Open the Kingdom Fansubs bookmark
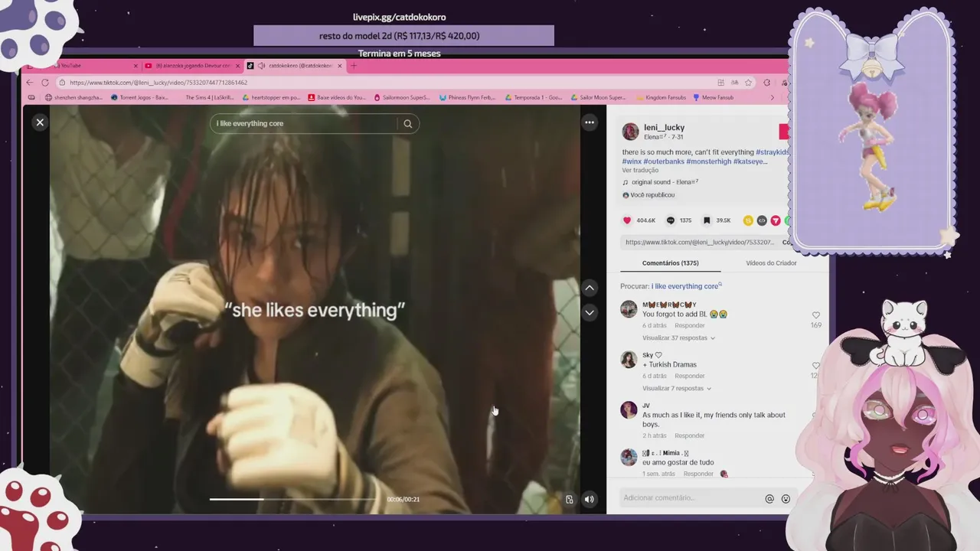The width and height of the screenshot is (980, 551). point(661,98)
